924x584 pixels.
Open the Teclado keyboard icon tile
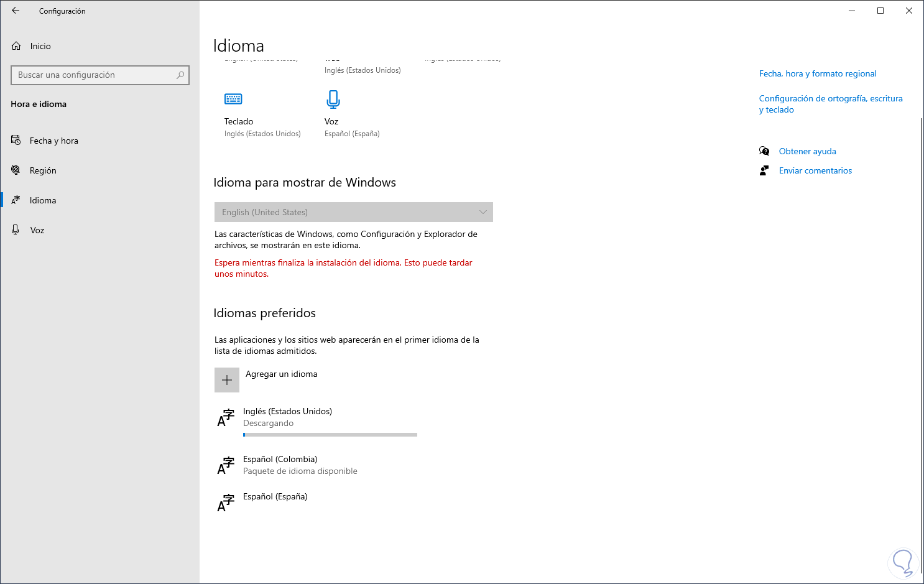pyautogui.click(x=233, y=99)
